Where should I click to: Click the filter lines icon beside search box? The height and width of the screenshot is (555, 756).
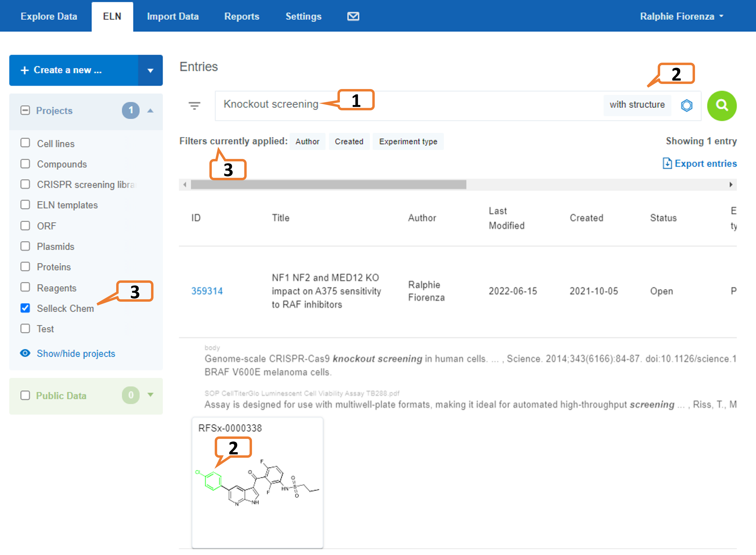[x=194, y=106]
